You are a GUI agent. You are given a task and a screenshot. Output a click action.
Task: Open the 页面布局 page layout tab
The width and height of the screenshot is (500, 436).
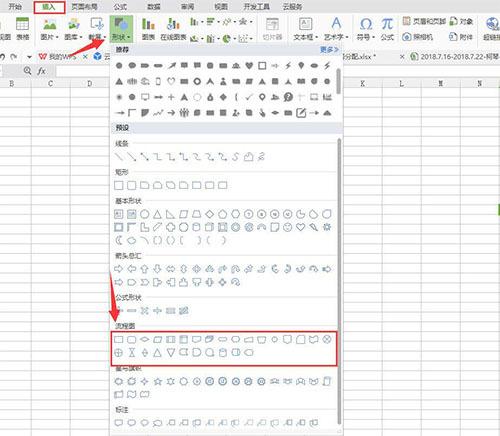coord(84,7)
